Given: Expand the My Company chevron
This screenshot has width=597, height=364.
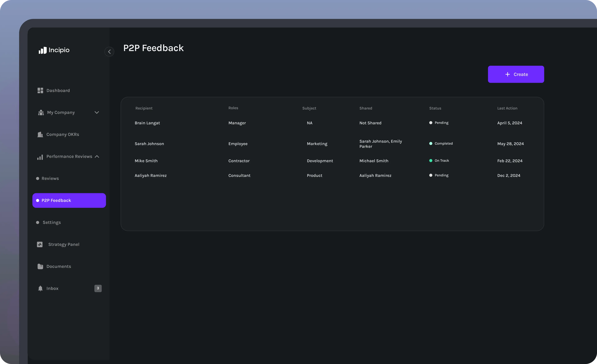Looking at the screenshot, I should tap(97, 112).
